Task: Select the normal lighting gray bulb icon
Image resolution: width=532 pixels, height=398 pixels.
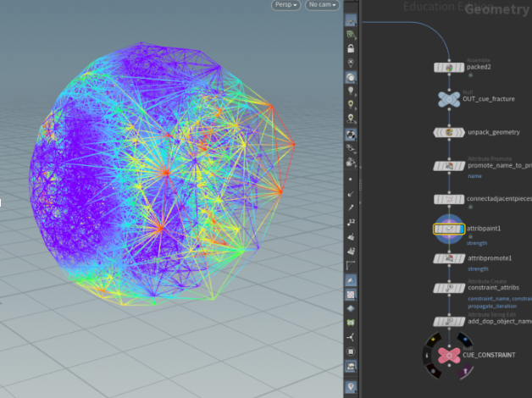Action: pos(351,91)
